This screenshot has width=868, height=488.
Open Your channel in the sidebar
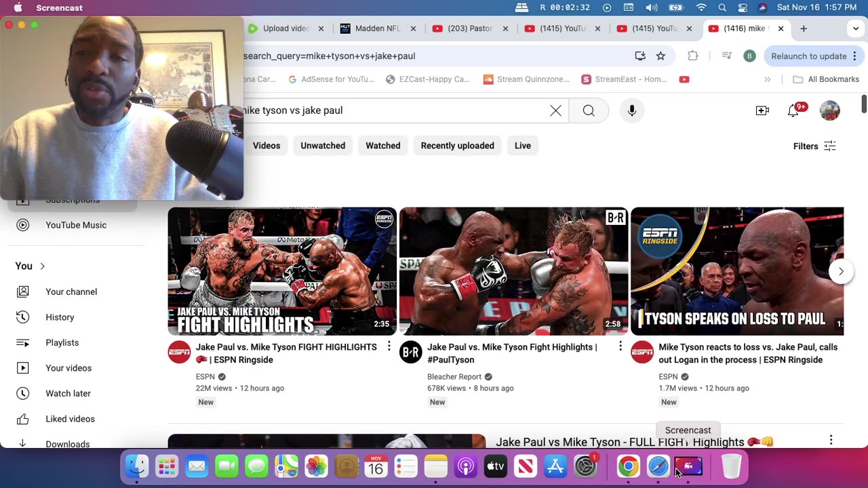point(73,291)
